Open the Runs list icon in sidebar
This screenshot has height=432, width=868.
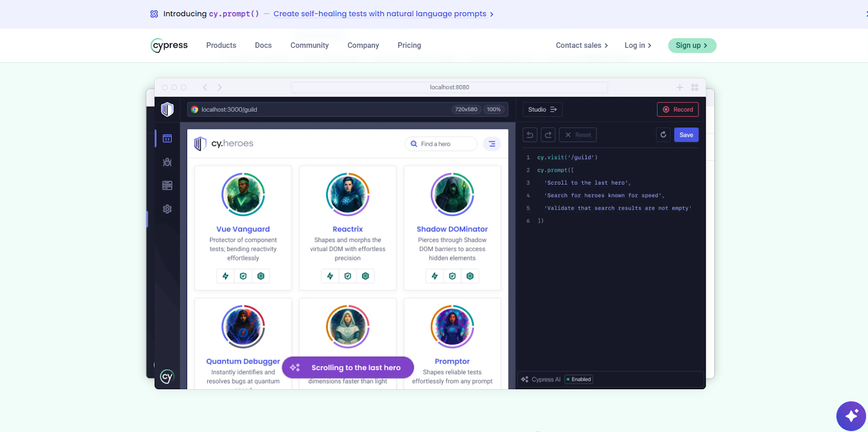click(x=167, y=185)
